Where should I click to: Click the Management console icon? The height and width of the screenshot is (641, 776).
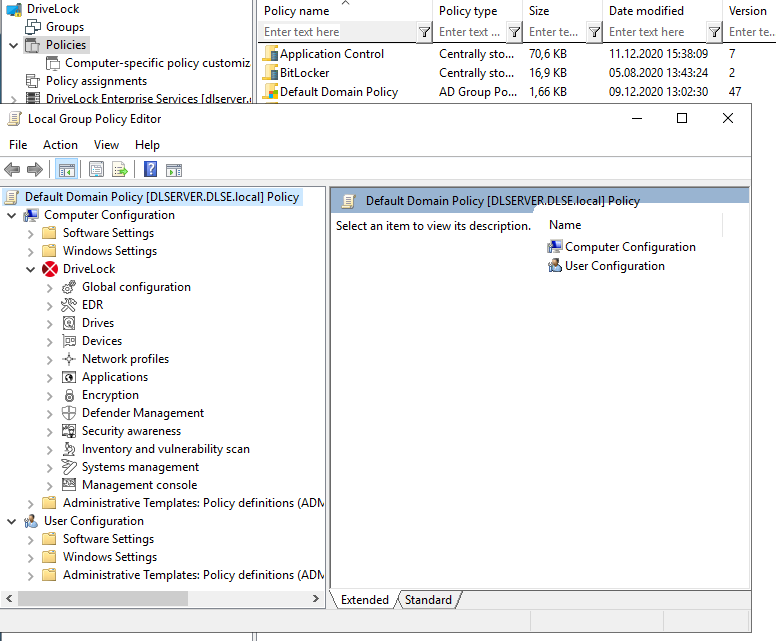69,485
